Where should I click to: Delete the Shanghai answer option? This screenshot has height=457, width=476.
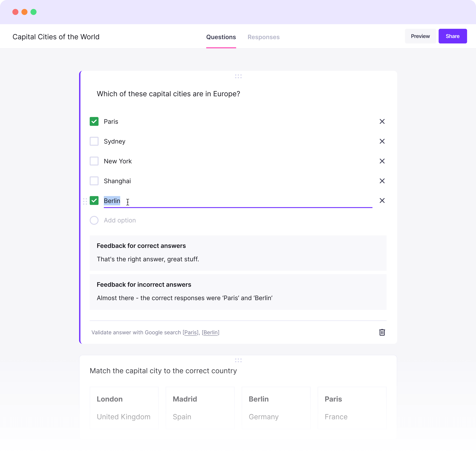(x=382, y=181)
